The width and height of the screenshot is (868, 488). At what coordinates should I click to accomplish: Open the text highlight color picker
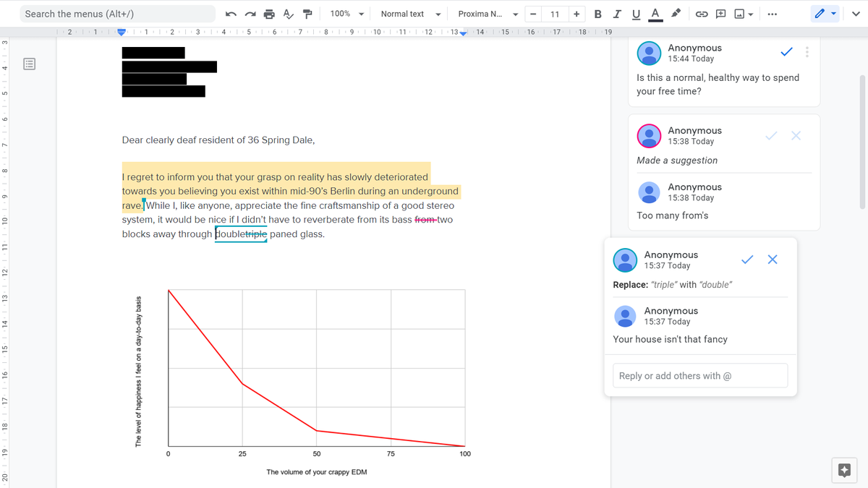click(x=675, y=13)
